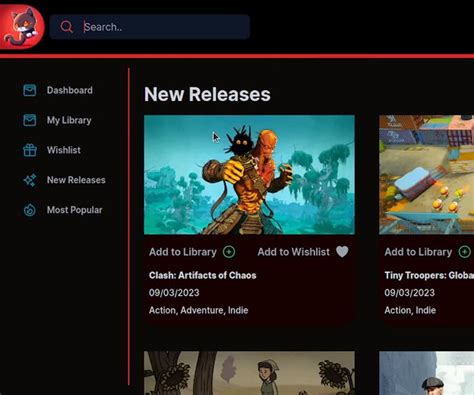
Task: Click Add to Library for Clash
Action: pyautogui.click(x=183, y=252)
